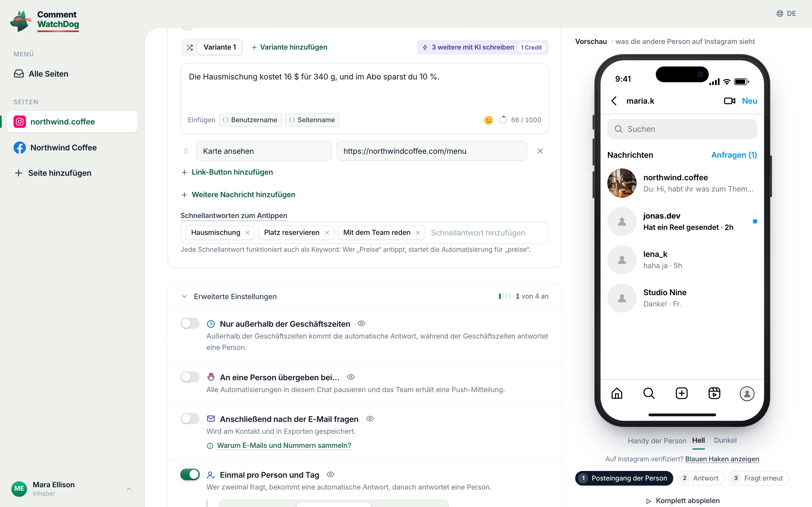Viewport: 812px width, 507px height.
Task: Disable Einmal pro Person und Tag
Action: click(x=190, y=475)
